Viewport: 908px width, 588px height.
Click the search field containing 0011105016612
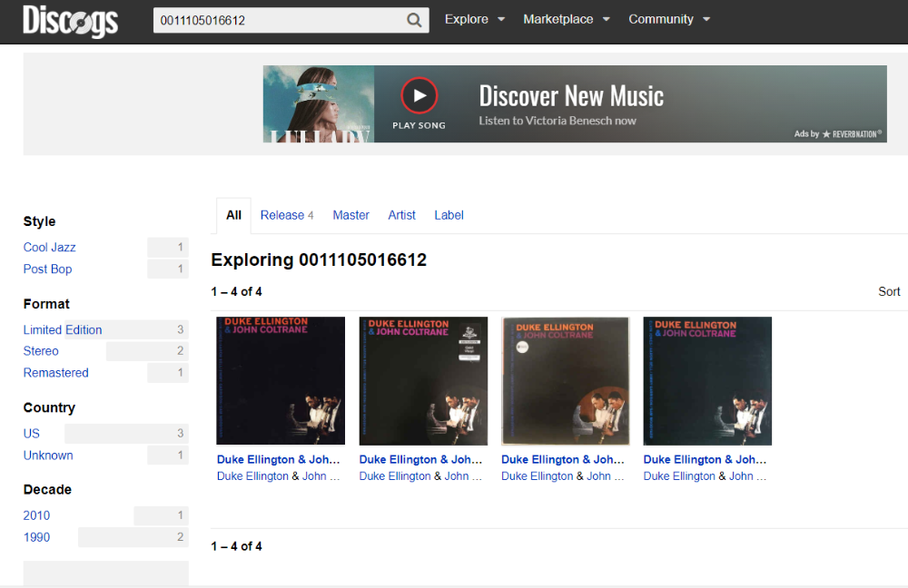(x=277, y=20)
